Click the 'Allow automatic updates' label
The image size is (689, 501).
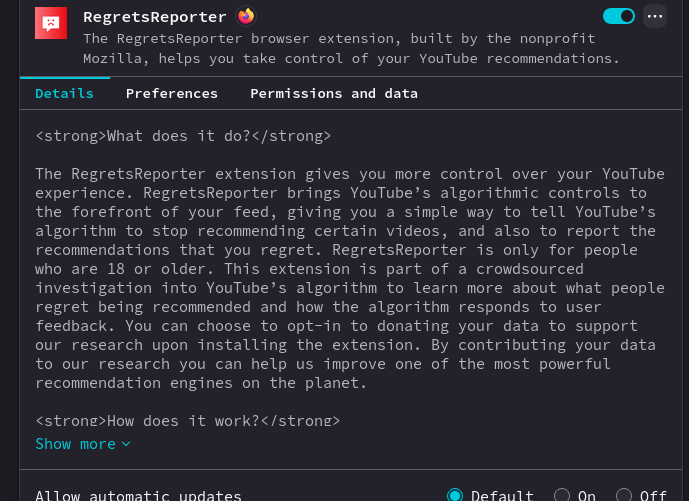click(138, 495)
